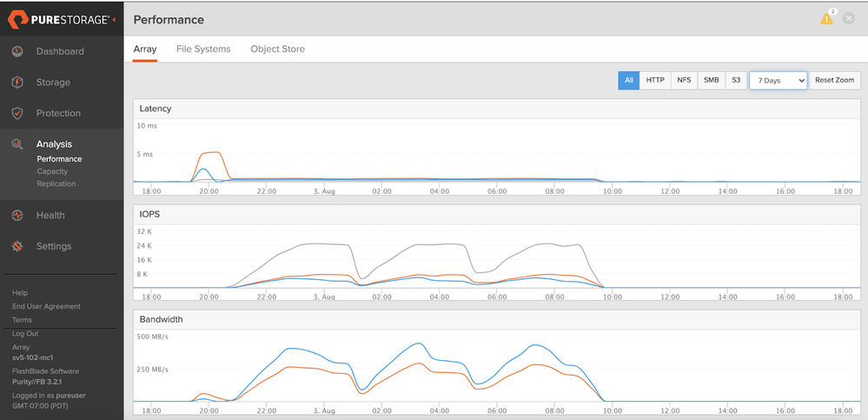
Task: Click the orange latency spike peak
Action: tap(211, 152)
